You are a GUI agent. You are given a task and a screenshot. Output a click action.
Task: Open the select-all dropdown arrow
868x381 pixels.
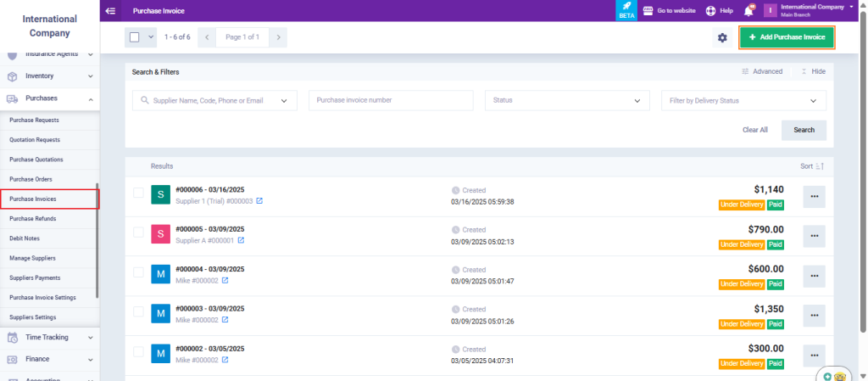[151, 37]
